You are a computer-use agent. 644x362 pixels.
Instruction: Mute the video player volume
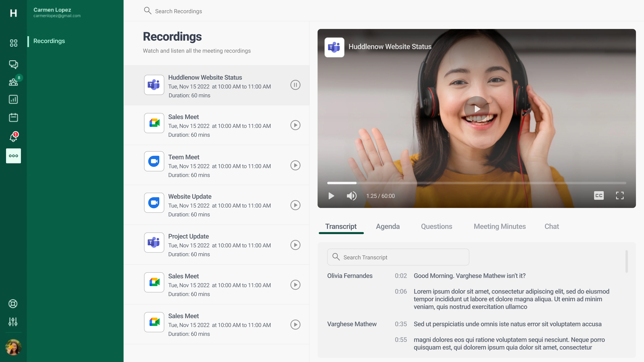[x=351, y=196]
